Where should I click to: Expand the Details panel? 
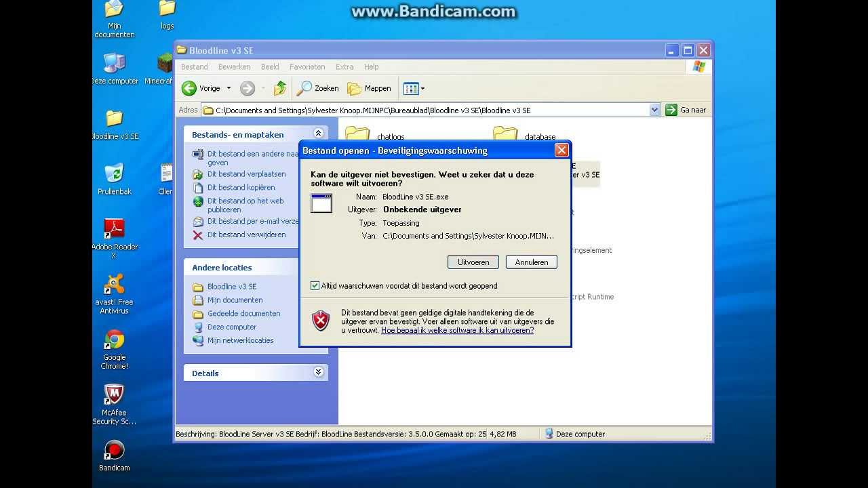(x=318, y=372)
